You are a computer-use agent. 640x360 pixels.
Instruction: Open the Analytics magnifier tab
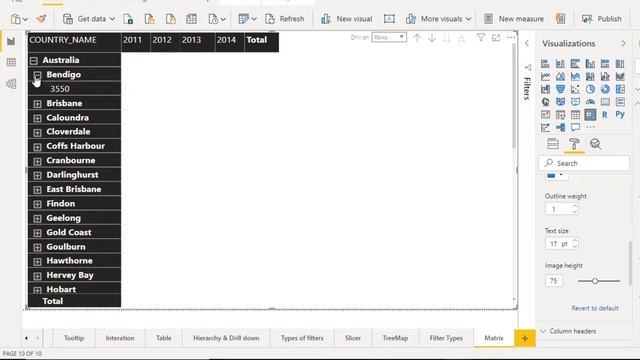tap(596, 144)
